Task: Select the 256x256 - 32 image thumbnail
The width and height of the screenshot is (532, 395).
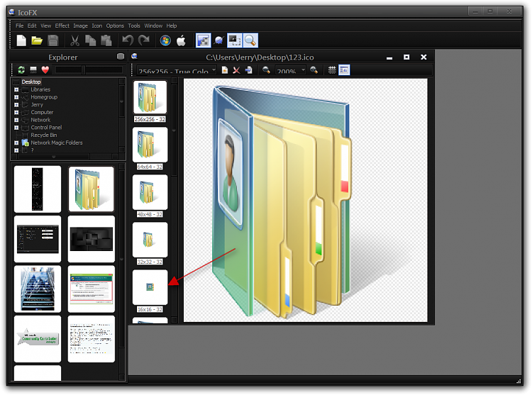Action: 150,97
